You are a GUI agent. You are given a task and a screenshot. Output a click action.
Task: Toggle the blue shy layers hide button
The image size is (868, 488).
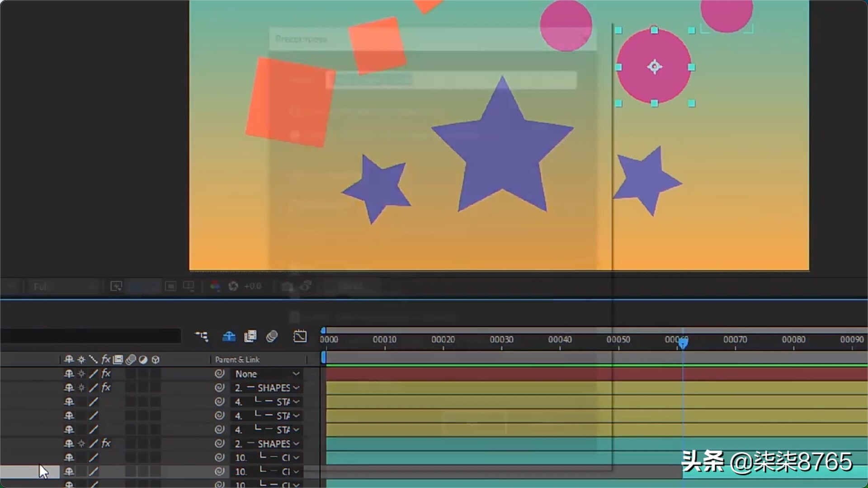(229, 337)
